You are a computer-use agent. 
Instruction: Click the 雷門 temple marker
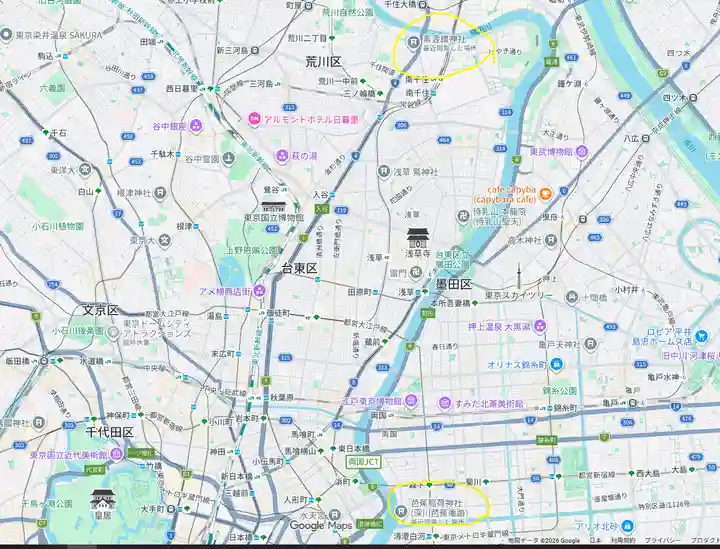coord(416,273)
